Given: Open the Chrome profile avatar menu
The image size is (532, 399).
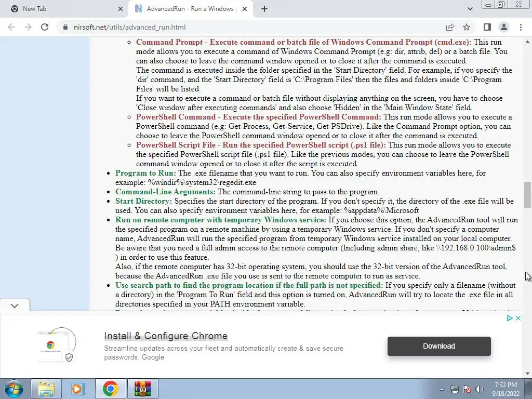Looking at the screenshot, I should coord(504,27).
